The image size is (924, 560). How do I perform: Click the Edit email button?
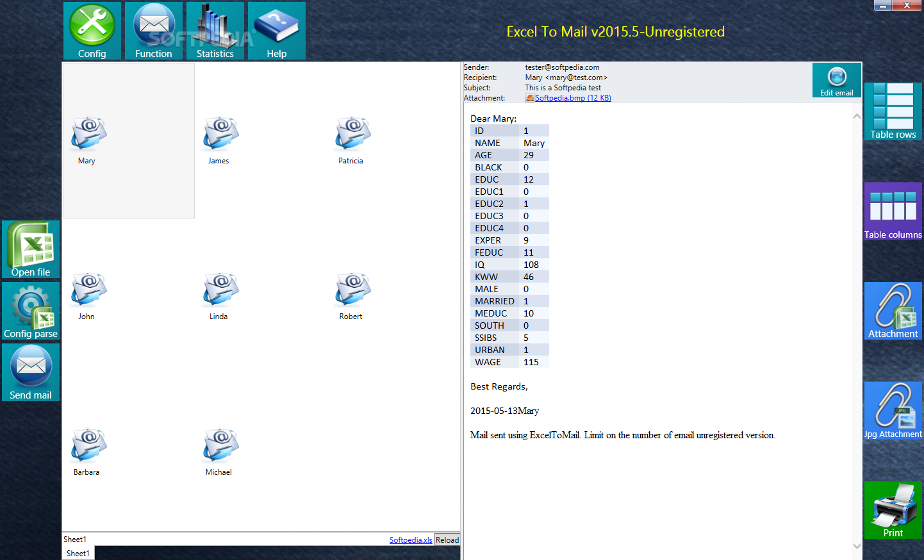click(837, 80)
